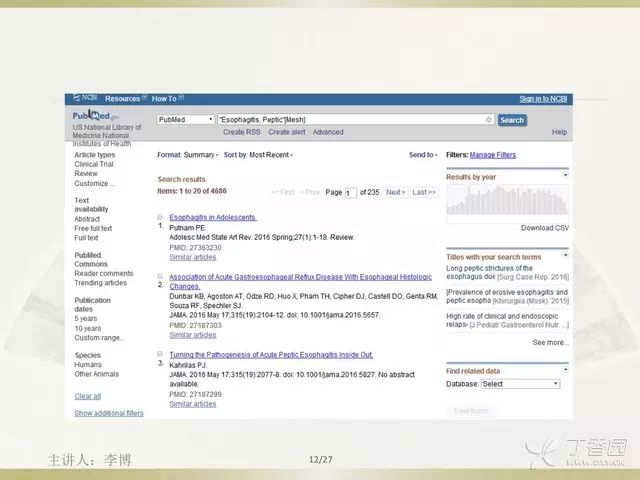The image size is (640, 480).
Task: Check box for Association of Acute Gastroesophageal result
Action: coord(160,276)
